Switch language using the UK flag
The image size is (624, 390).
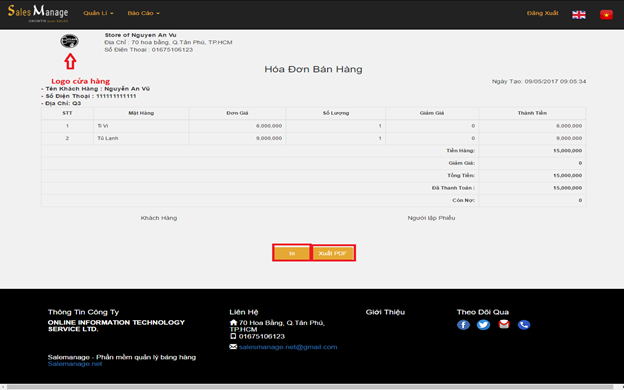pos(579,15)
